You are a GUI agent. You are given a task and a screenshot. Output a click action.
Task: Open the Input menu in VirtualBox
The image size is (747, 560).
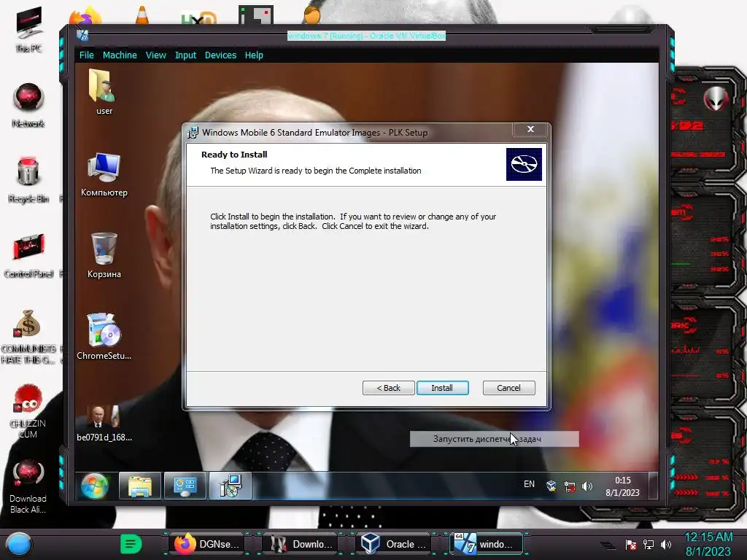click(185, 55)
